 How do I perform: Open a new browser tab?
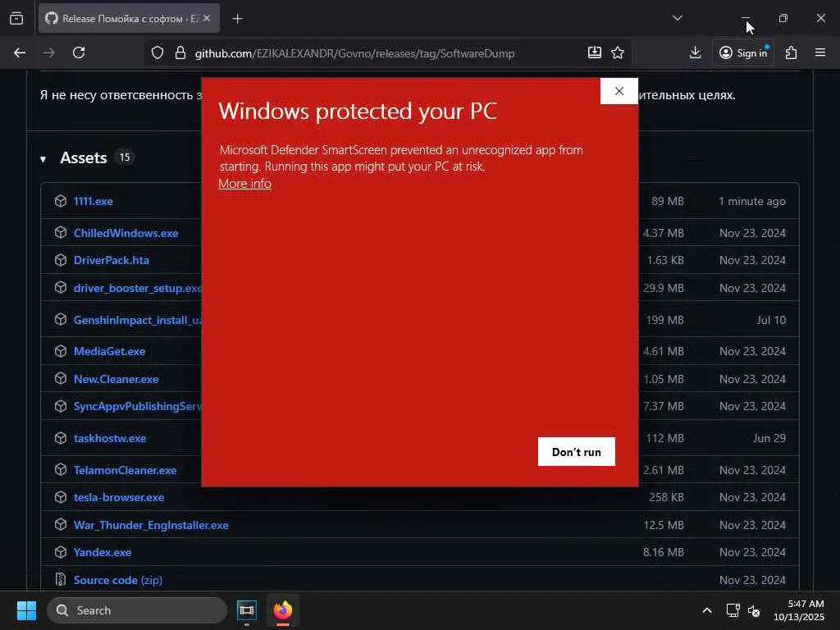(237, 18)
